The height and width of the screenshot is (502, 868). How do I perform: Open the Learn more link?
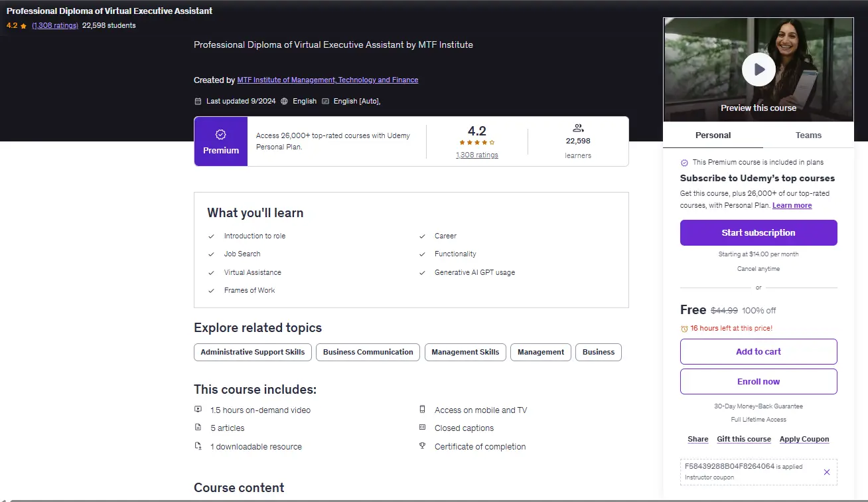[x=792, y=205]
